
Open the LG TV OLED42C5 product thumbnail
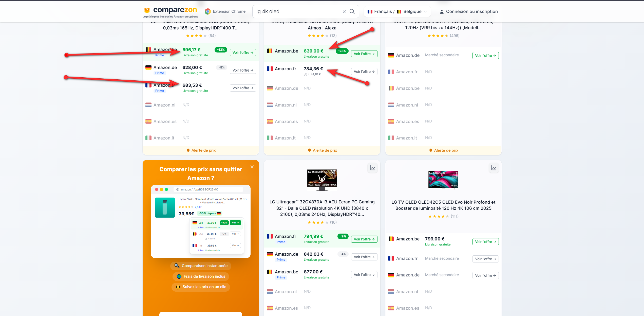pos(443,180)
